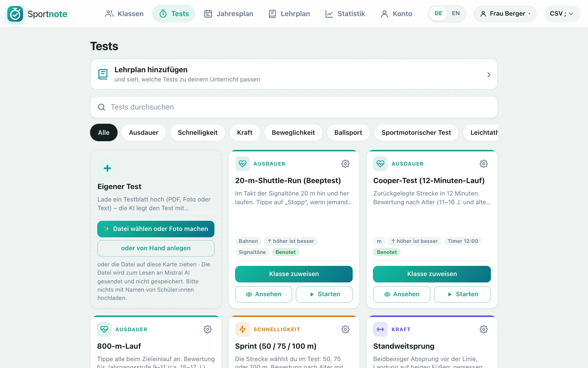Viewport: 588px width, 368px height.
Task: Click the plus icon on Eigener Test card
Action: point(107,168)
